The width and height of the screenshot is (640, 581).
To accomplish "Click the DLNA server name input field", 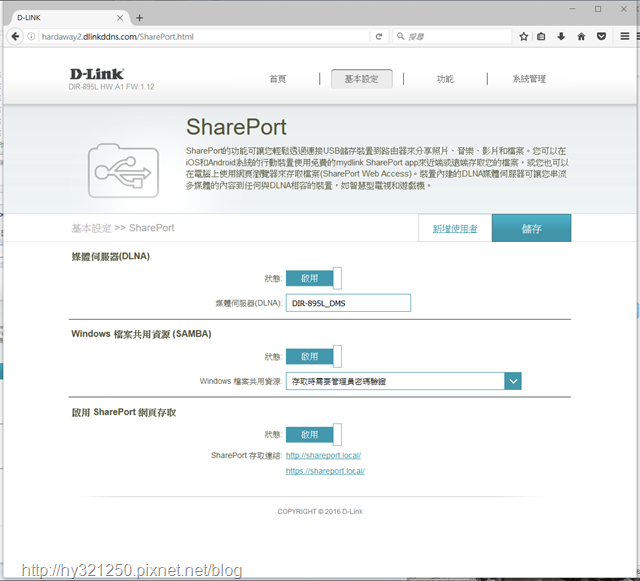I will [348, 303].
